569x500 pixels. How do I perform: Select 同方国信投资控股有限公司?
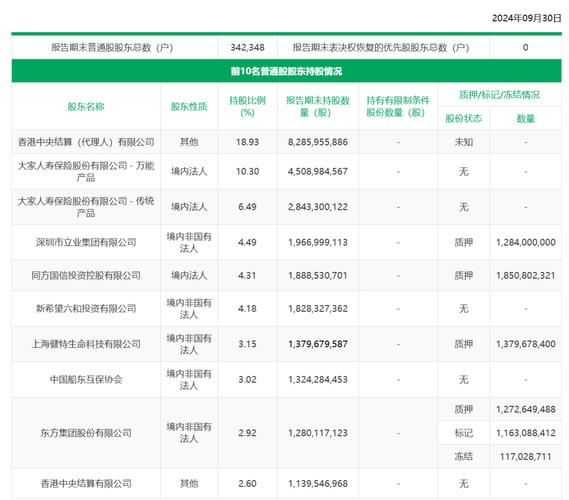pyautogui.click(x=86, y=275)
